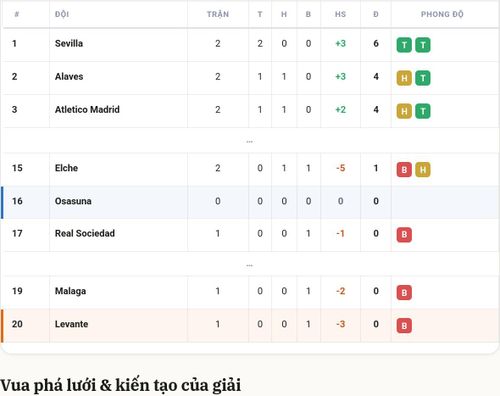Viewport: 500px width, 396px height.
Task: Open the Atletico Madrid team link
Action: [87, 110]
